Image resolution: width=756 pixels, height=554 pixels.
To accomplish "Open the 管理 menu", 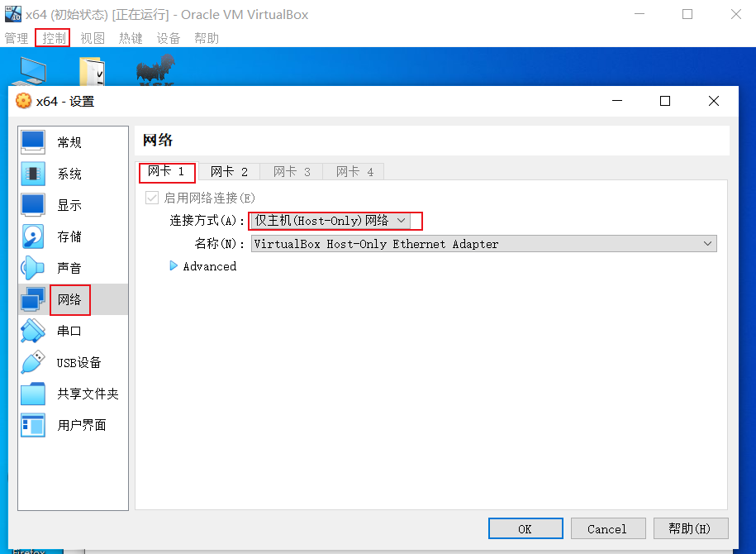I will (x=17, y=38).
